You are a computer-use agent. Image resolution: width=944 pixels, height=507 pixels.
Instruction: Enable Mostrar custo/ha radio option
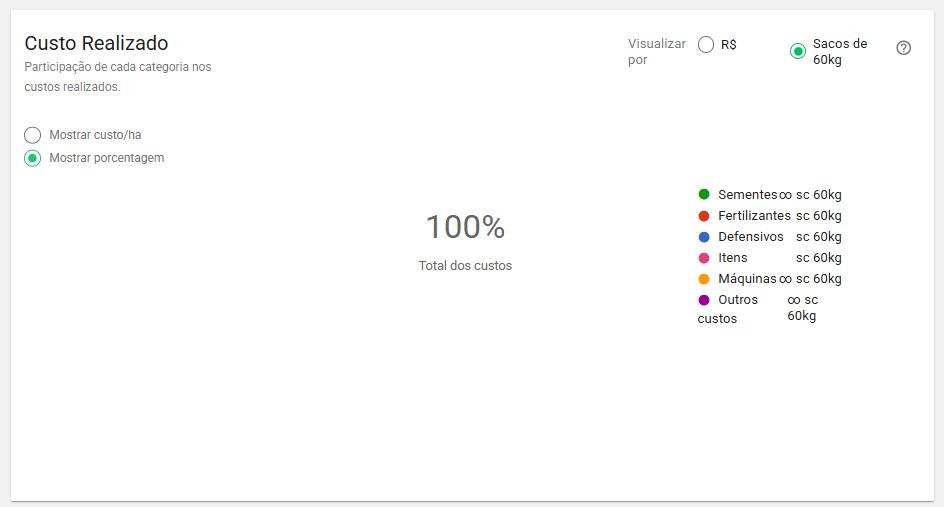pyautogui.click(x=33, y=135)
